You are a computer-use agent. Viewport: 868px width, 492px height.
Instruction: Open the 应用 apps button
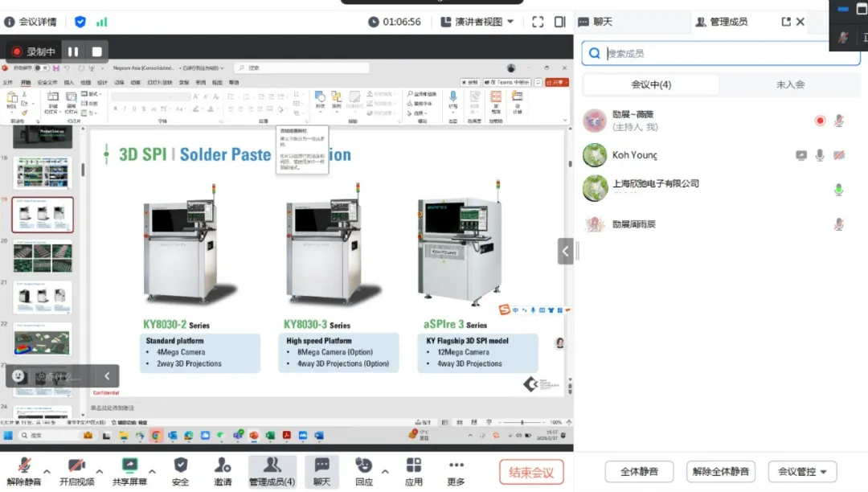(414, 472)
